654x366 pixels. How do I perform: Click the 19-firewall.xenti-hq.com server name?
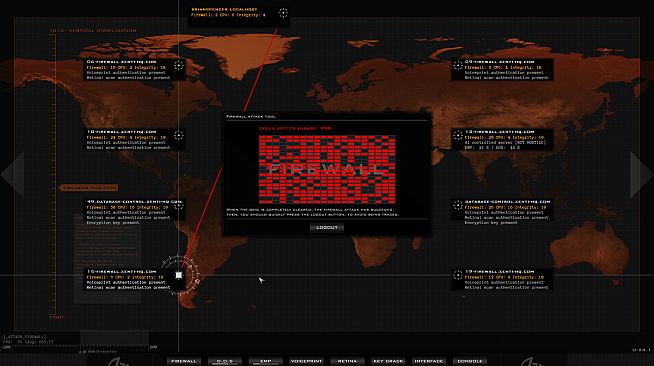click(500, 272)
